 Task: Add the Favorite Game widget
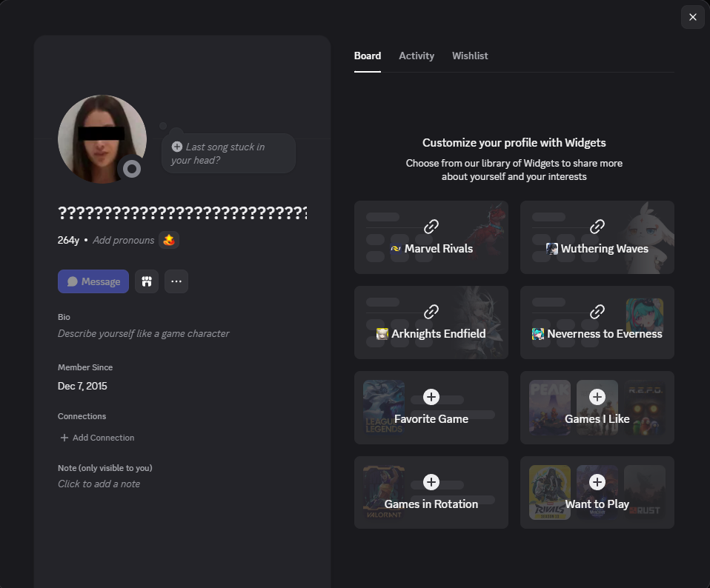[431, 407]
